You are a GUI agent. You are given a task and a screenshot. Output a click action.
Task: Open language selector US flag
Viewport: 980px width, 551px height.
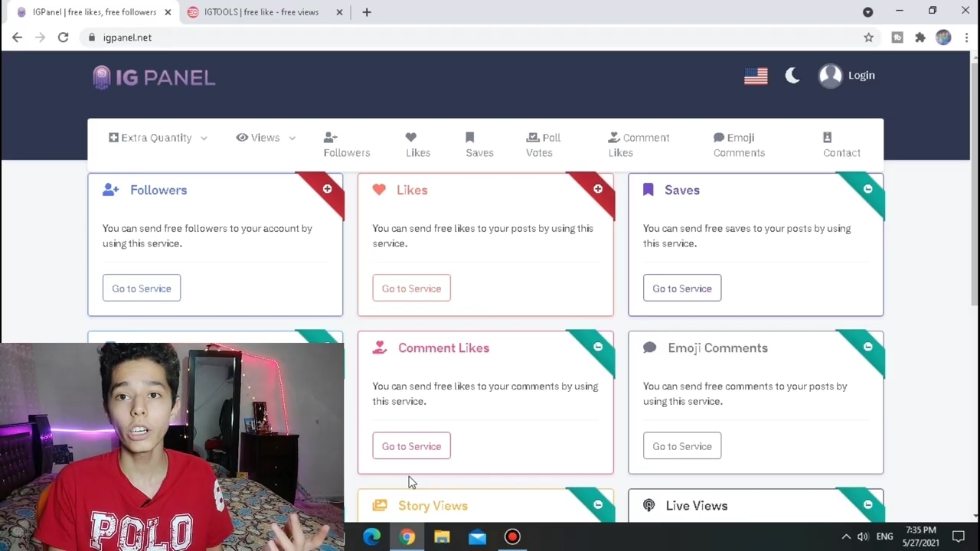point(756,76)
